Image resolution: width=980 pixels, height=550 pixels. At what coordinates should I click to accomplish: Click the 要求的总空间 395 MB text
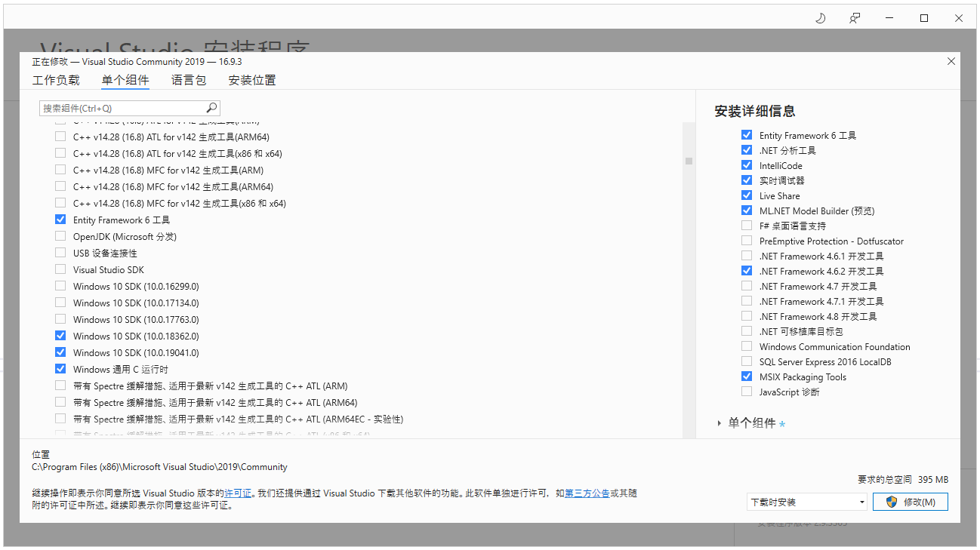pos(902,479)
